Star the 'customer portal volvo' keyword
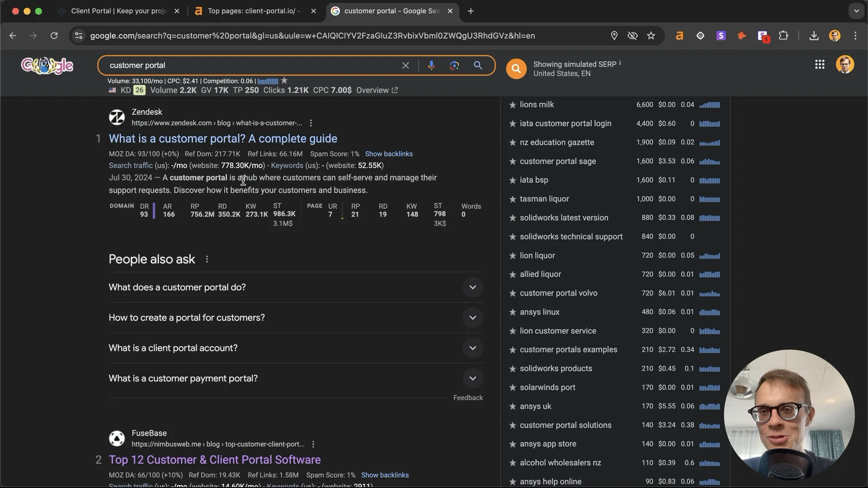The height and width of the screenshot is (488, 868). tap(512, 293)
